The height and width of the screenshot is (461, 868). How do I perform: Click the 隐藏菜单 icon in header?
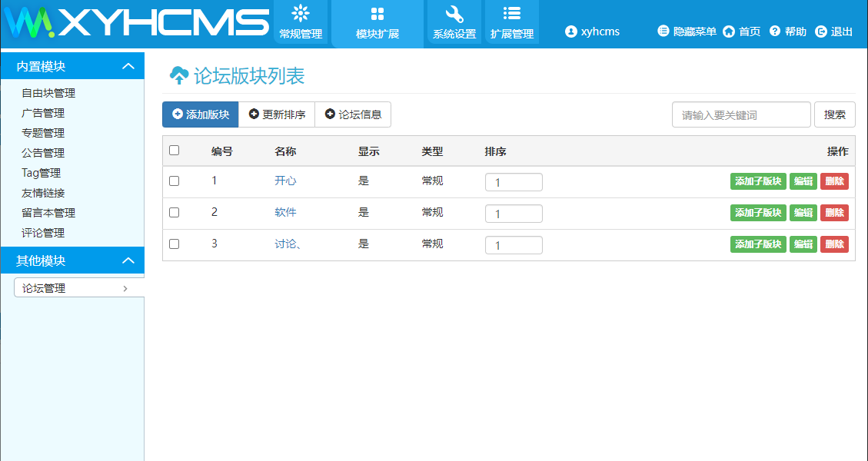pyautogui.click(x=663, y=32)
